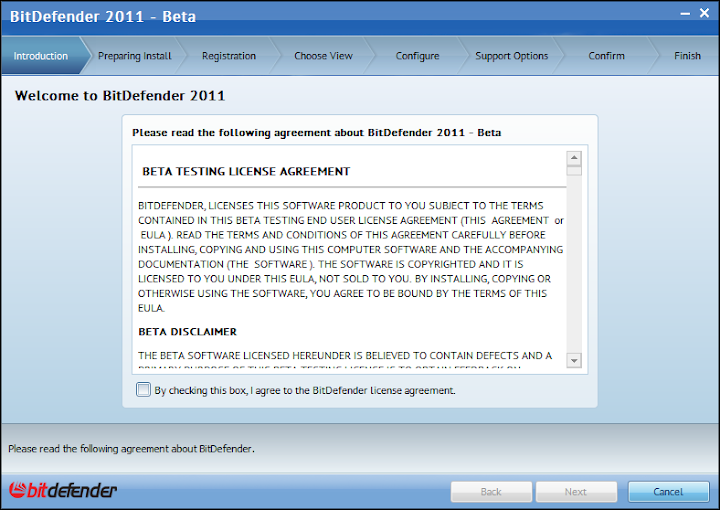Screen dimensions: 720x510
Task: Click the 'By checking this box, I agree' label
Action: pyautogui.click(x=305, y=390)
